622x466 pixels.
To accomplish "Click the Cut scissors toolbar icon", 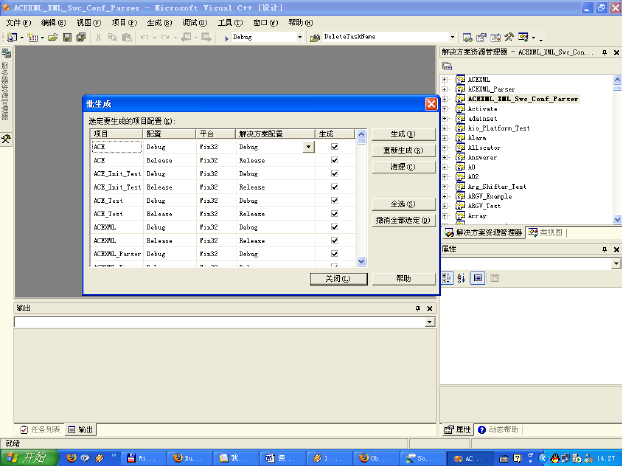I will pyautogui.click(x=98, y=37).
